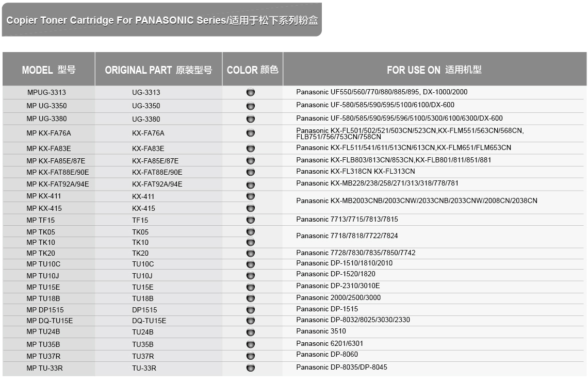Select the MP TU35B model cell
The image size is (588, 384).
coord(43,344)
